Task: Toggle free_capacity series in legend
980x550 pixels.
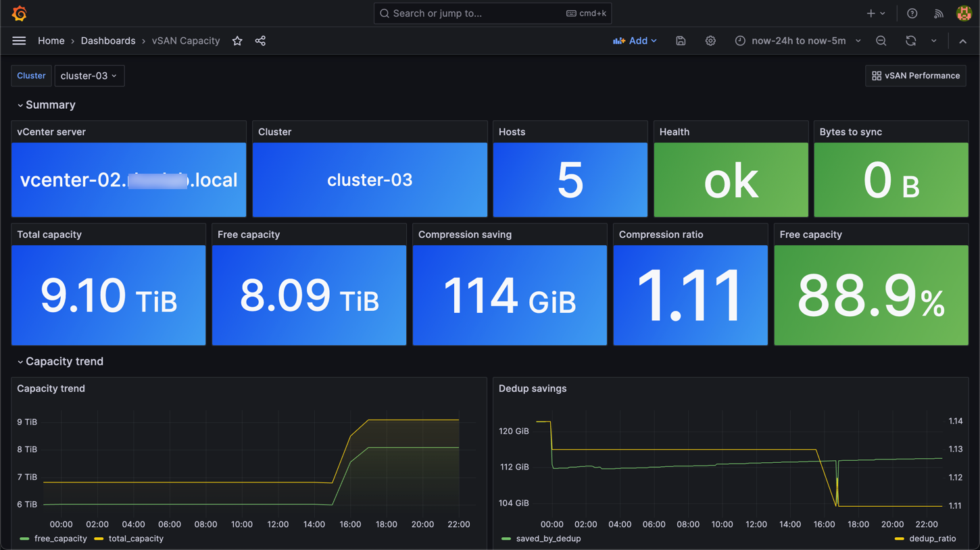Action: point(59,539)
